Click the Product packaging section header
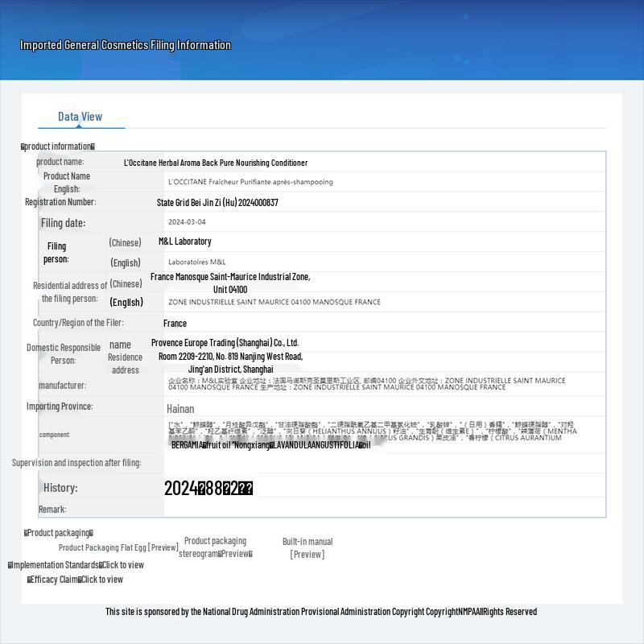 (59, 533)
